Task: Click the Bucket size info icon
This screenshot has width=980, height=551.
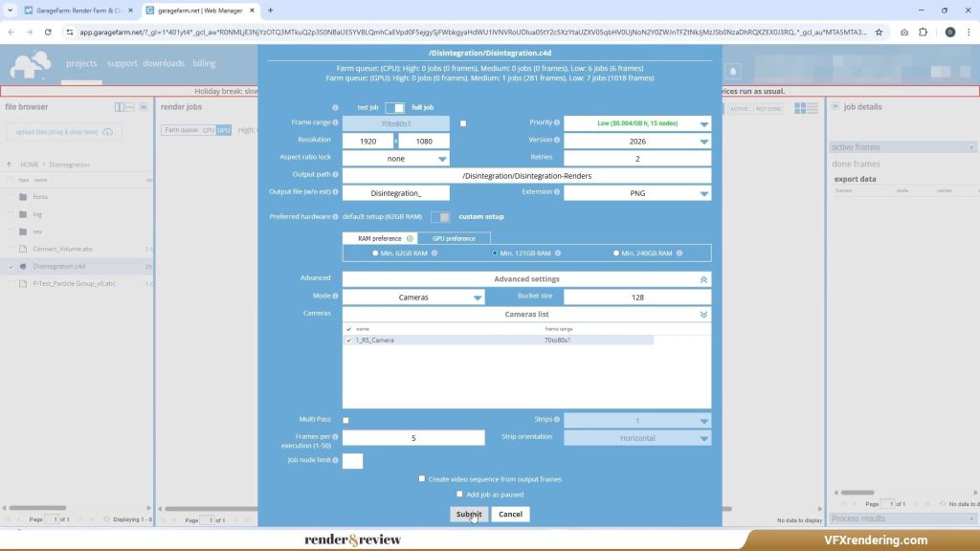Action: [558, 297]
